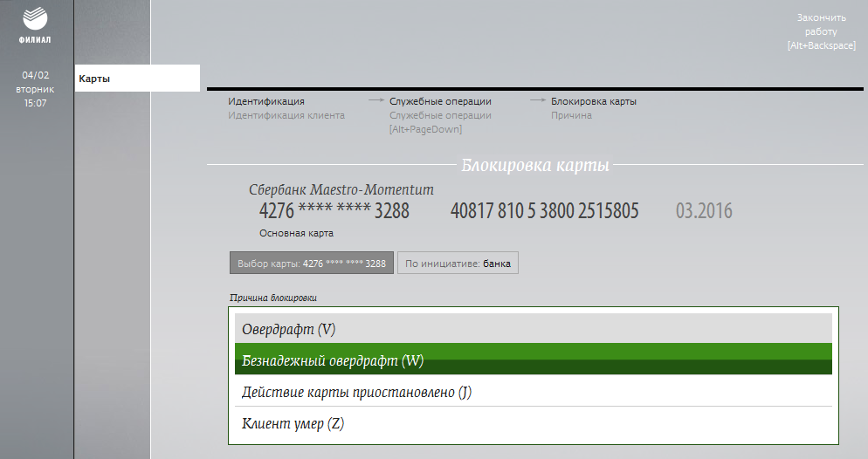
Task: Select Действие карты приостановлено (J) reason
Action: (x=533, y=391)
